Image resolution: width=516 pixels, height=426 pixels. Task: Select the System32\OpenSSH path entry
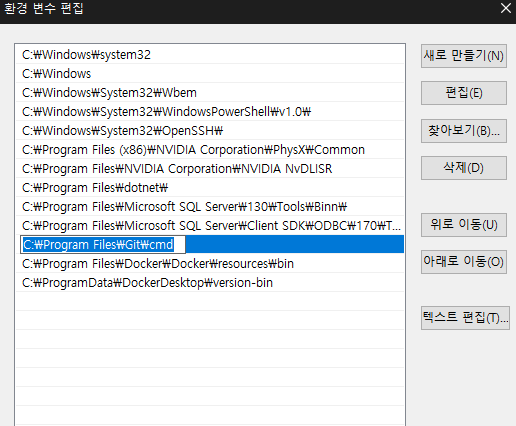[x=210, y=130]
